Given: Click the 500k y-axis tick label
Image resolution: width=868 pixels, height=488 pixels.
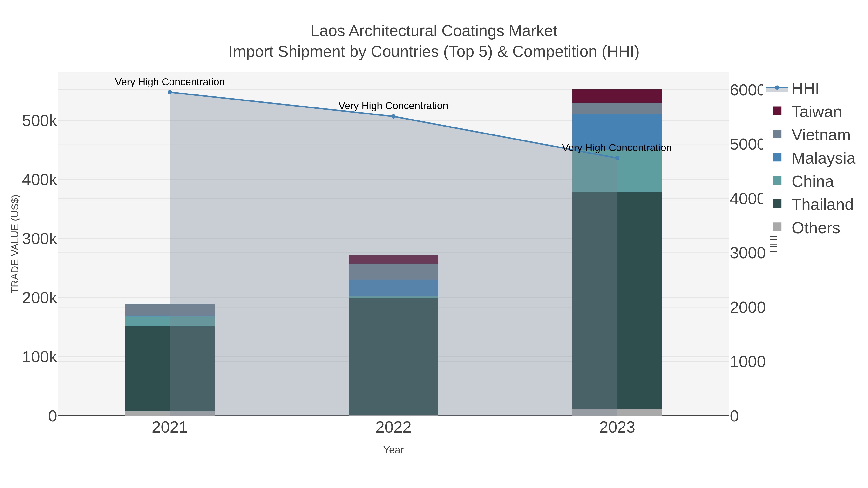Looking at the screenshot, I should click(40, 121).
